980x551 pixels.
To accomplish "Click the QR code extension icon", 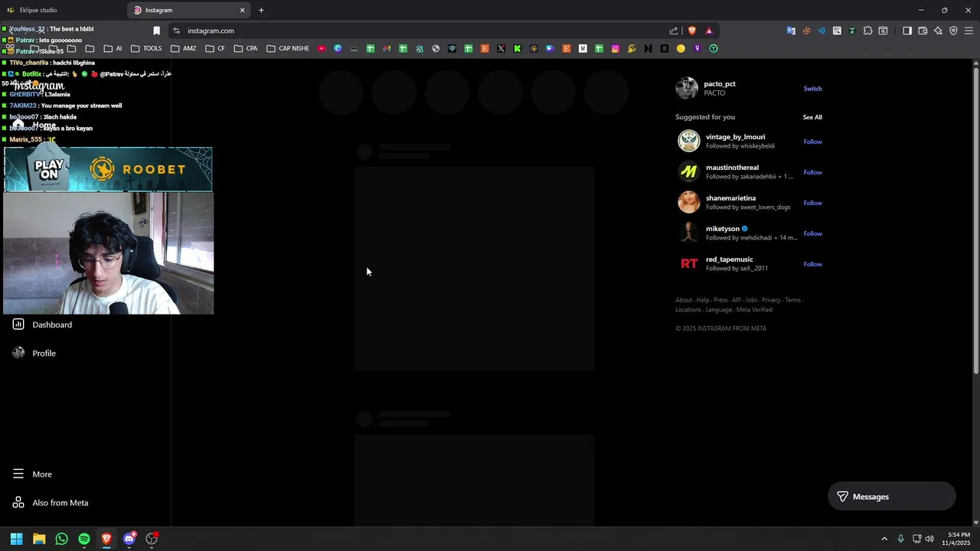I will [x=837, y=31].
